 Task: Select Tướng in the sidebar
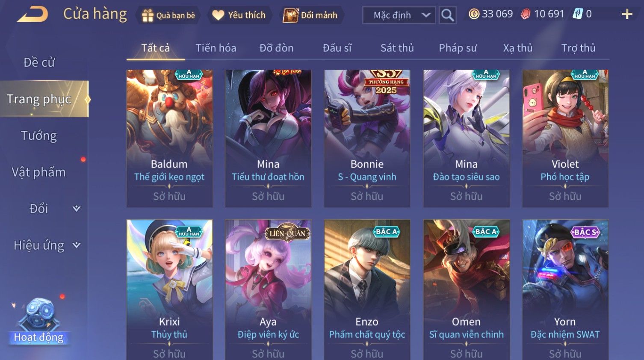coord(39,136)
